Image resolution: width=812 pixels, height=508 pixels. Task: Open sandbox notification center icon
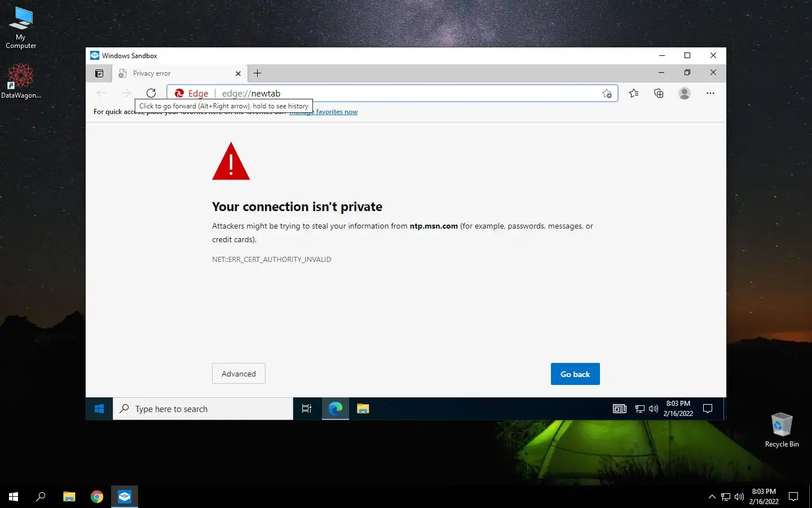tap(708, 409)
